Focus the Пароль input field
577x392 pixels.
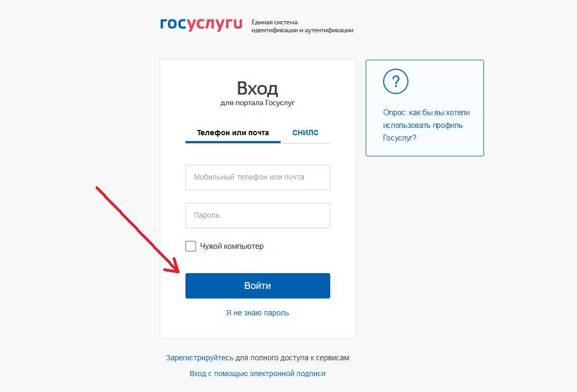258,216
